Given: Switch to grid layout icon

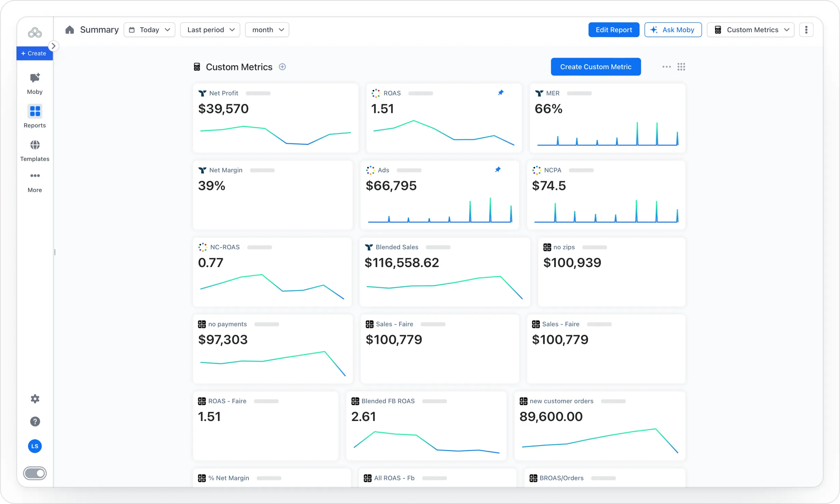Looking at the screenshot, I should click(681, 67).
